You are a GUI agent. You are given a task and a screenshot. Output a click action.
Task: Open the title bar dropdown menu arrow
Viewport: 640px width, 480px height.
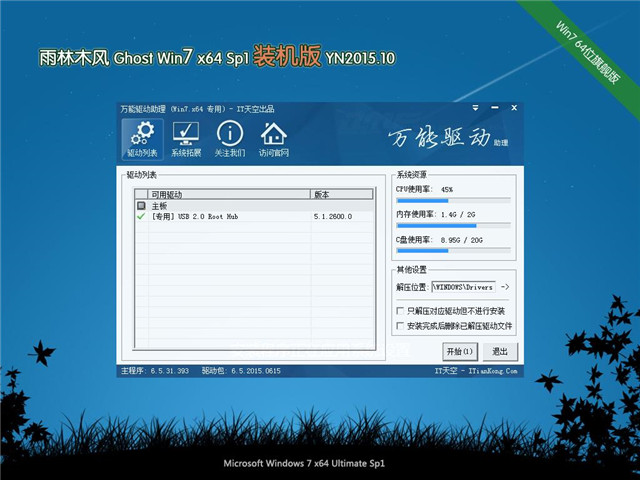tap(475, 108)
